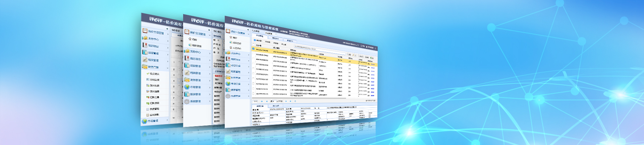Click 询价 house icon in middle window
The height and width of the screenshot is (145, 644).
point(190,39)
